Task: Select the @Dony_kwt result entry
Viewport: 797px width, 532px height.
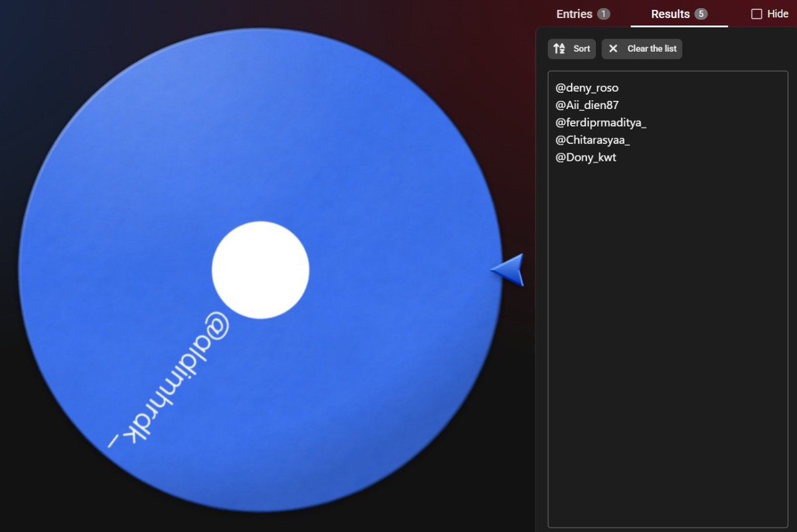Action: (586, 158)
